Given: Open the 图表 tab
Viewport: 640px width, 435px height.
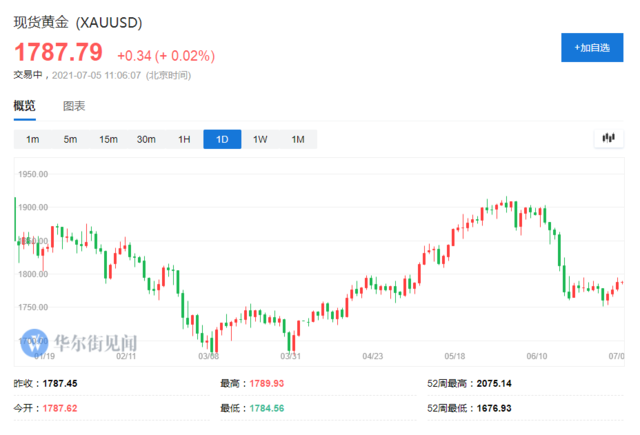Looking at the screenshot, I should (x=74, y=106).
